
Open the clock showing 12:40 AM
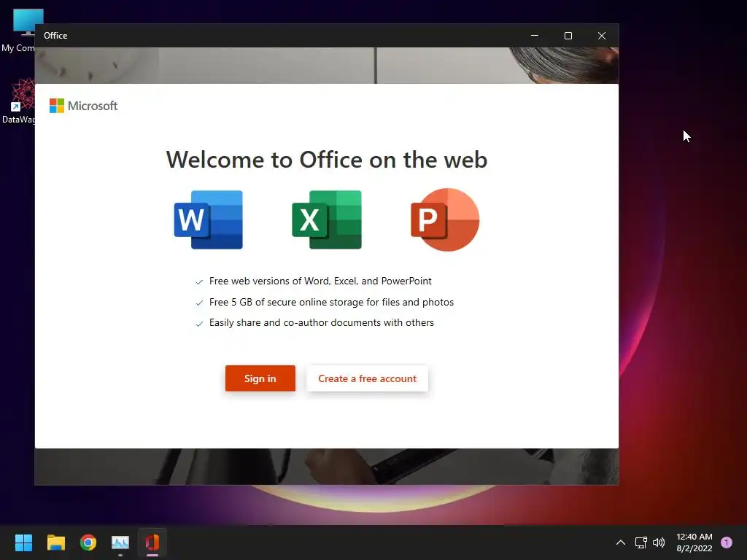click(x=694, y=542)
